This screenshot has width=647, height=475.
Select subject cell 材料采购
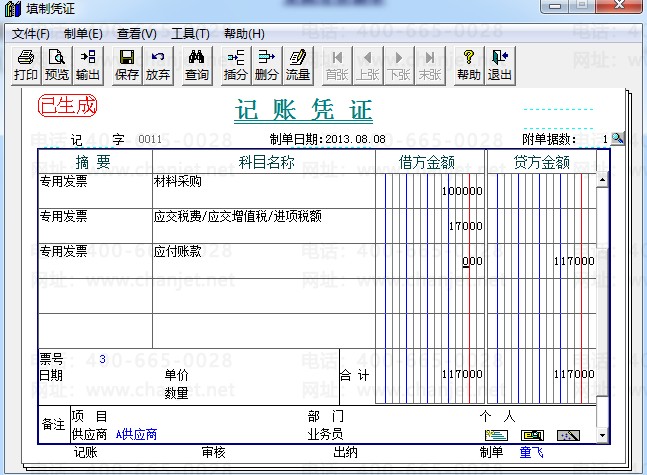point(264,191)
